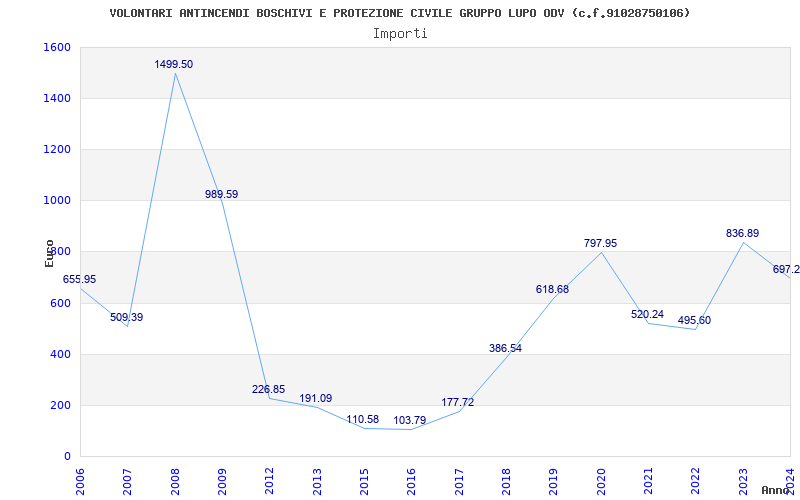Click the chart title with GRUPPO LUPO ODV
Viewport: 800px width, 500px height.
(400, 13)
